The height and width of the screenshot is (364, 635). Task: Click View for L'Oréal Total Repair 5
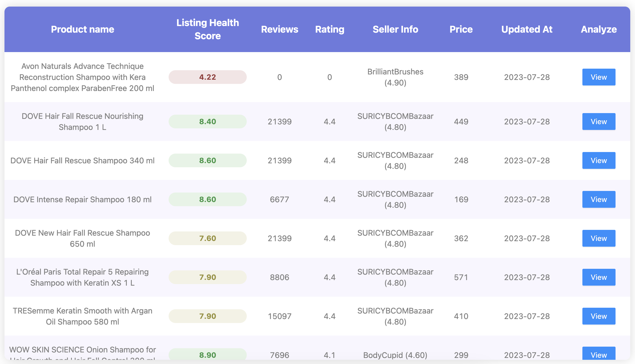point(598,277)
